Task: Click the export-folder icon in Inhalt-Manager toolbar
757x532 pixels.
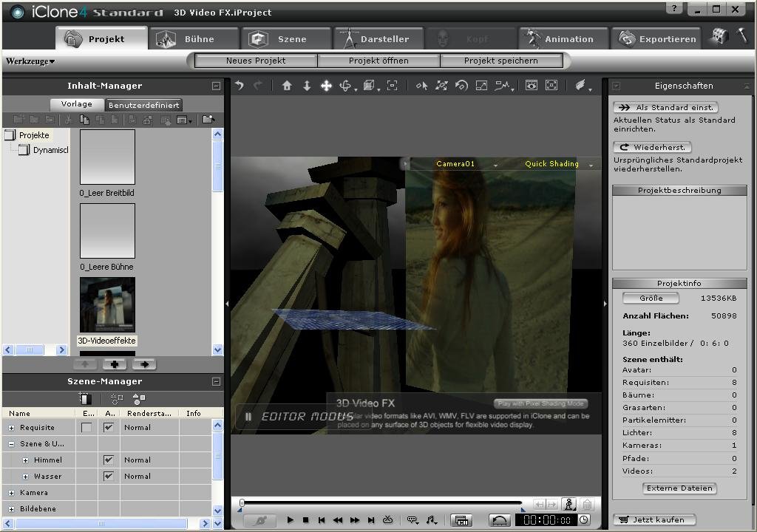Action: coord(208,119)
